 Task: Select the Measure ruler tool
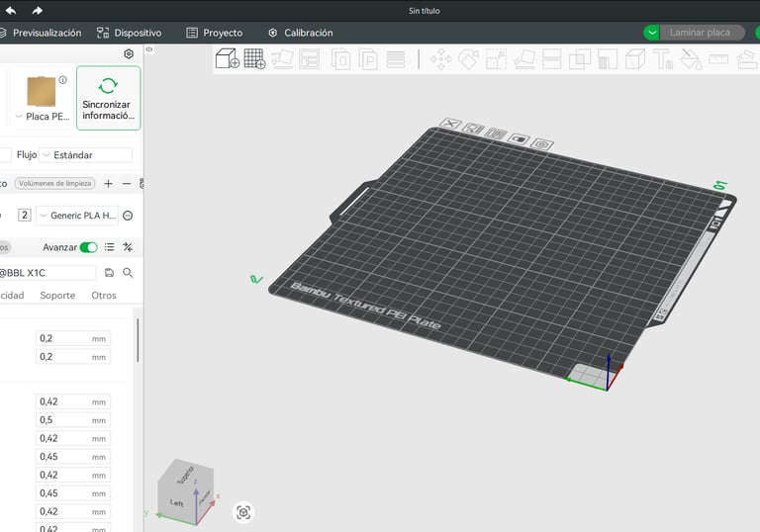(718, 59)
